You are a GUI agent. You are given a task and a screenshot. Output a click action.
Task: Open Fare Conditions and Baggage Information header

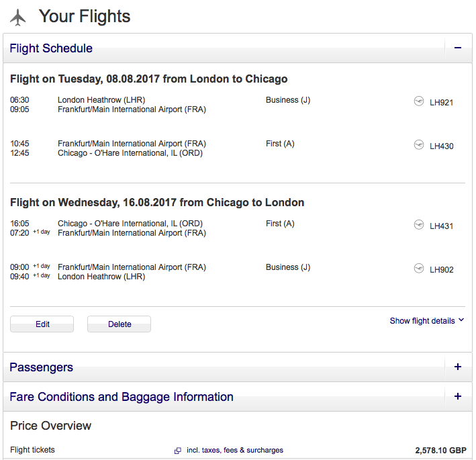pyautogui.click(x=122, y=397)
